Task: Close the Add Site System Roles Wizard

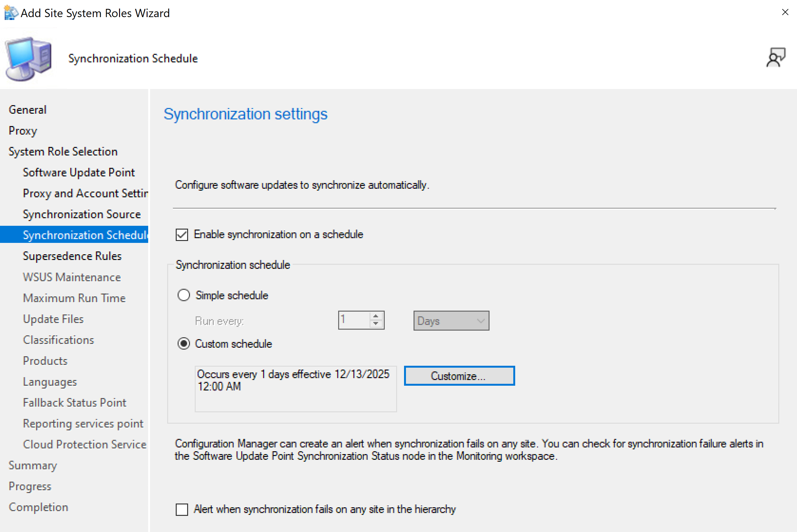Action: (785, 13)
